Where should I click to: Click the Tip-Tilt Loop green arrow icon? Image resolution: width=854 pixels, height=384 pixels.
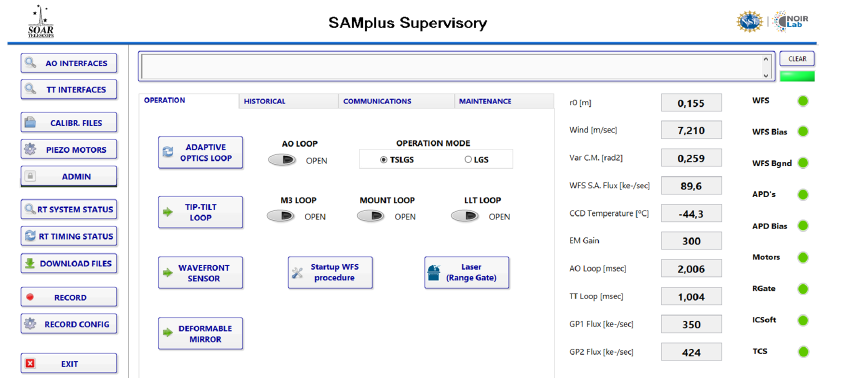[168, 212]
